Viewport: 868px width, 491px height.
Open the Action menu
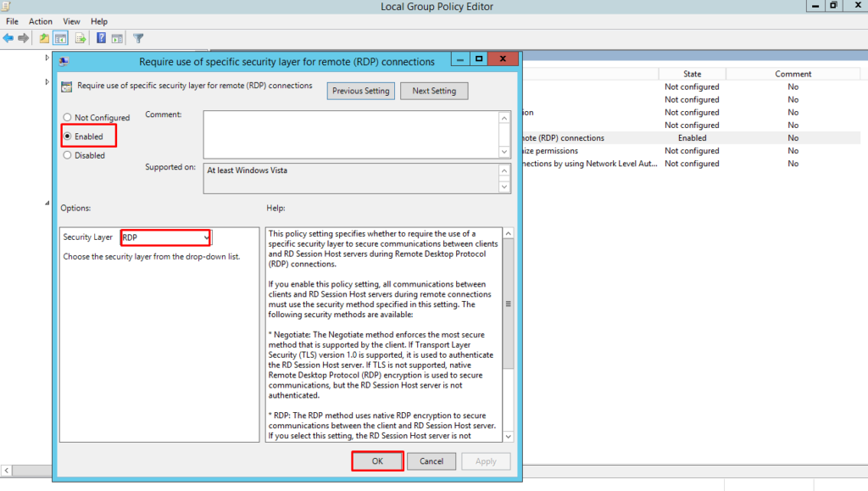(x=40, y=21)
